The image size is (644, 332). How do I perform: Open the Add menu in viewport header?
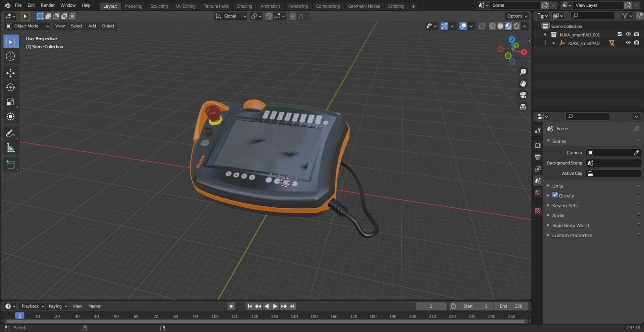pyautogui.click(x=92, y=26)
